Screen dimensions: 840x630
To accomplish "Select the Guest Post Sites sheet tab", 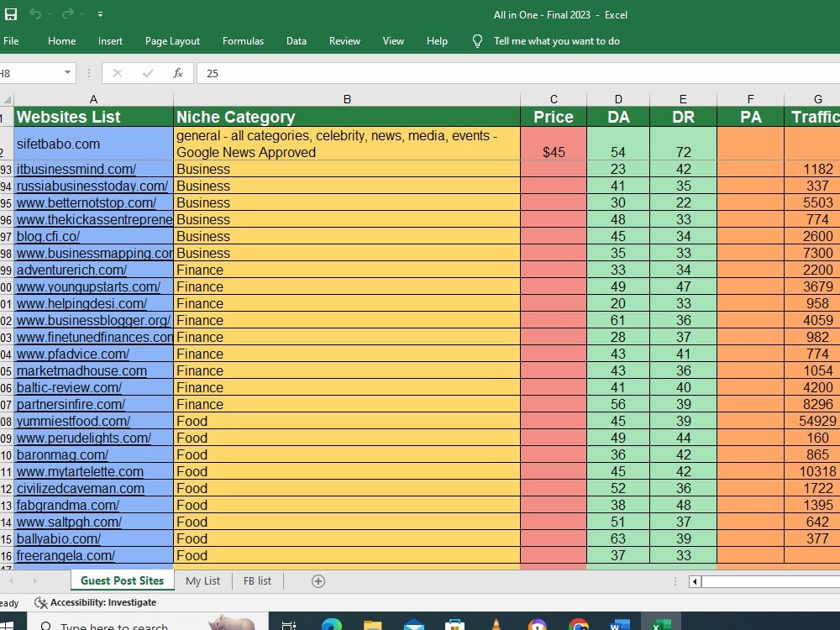I will 122,580.
